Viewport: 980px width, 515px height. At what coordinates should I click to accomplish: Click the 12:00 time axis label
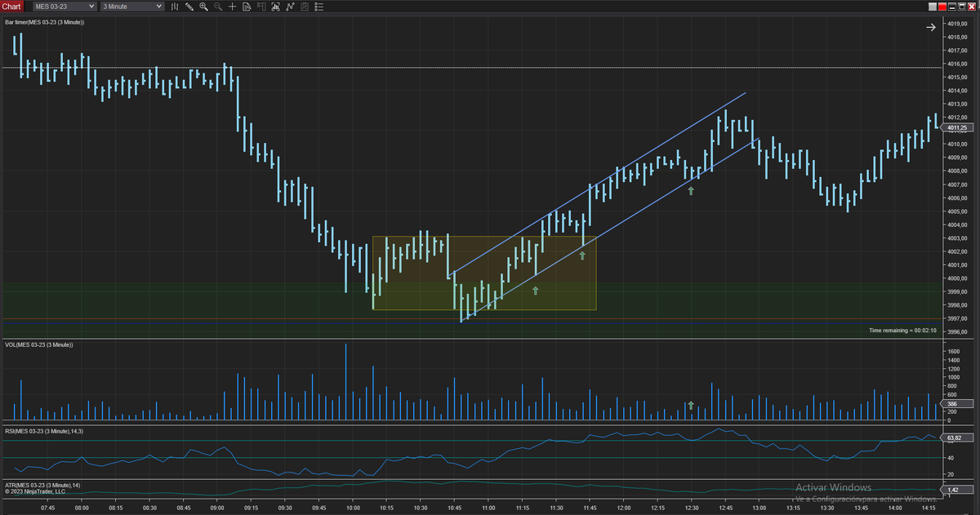623,508
